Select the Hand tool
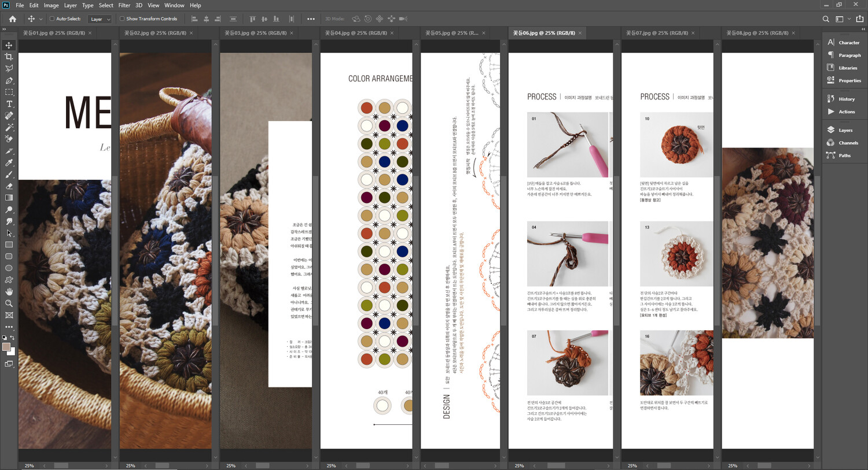The height and width of the screenshot is (470, 868). click(9, 292)
